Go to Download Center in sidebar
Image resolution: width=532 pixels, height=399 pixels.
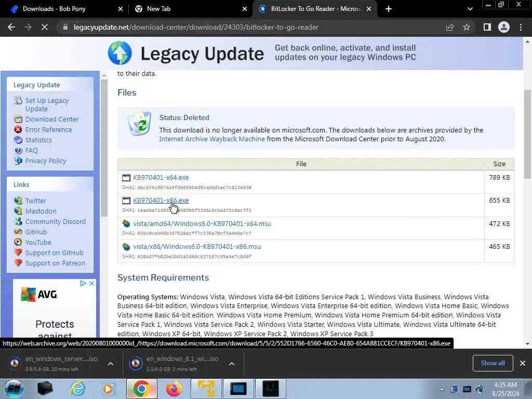pyautogui.click(x=52, y=119)
